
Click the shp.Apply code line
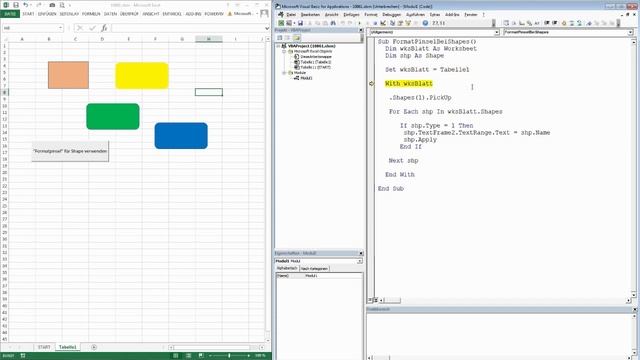420,140
